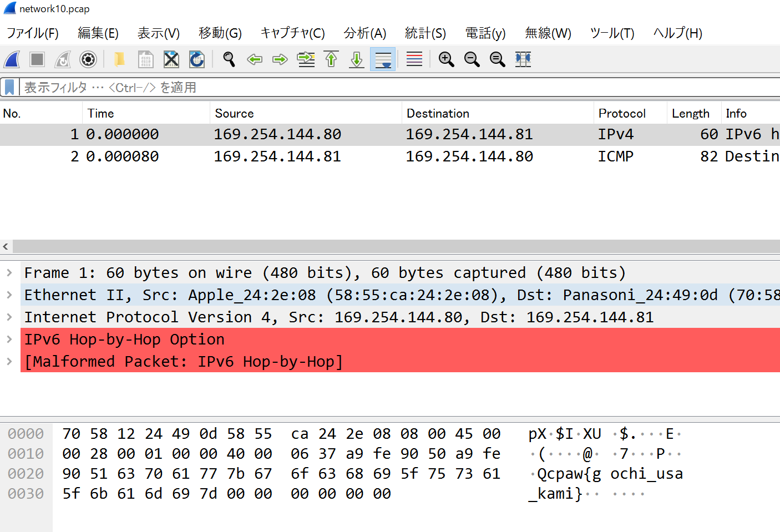Expand the Malformed Packet node

click(x=9, y=361)
